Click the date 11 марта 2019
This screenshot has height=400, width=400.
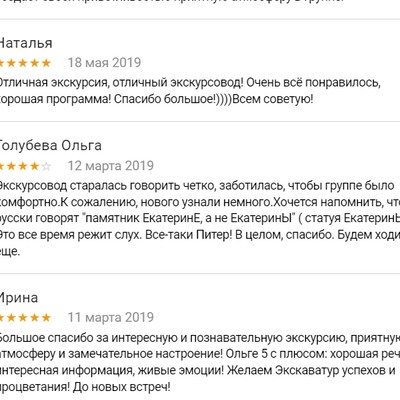click(111, 317)
